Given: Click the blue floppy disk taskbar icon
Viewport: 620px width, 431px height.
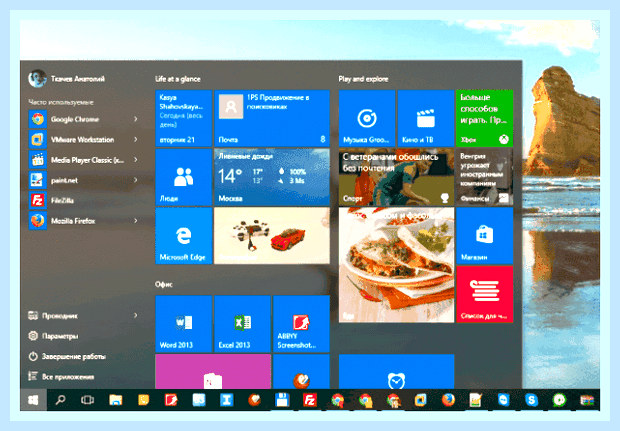Looking at the screenshot, I should (282, 400).
